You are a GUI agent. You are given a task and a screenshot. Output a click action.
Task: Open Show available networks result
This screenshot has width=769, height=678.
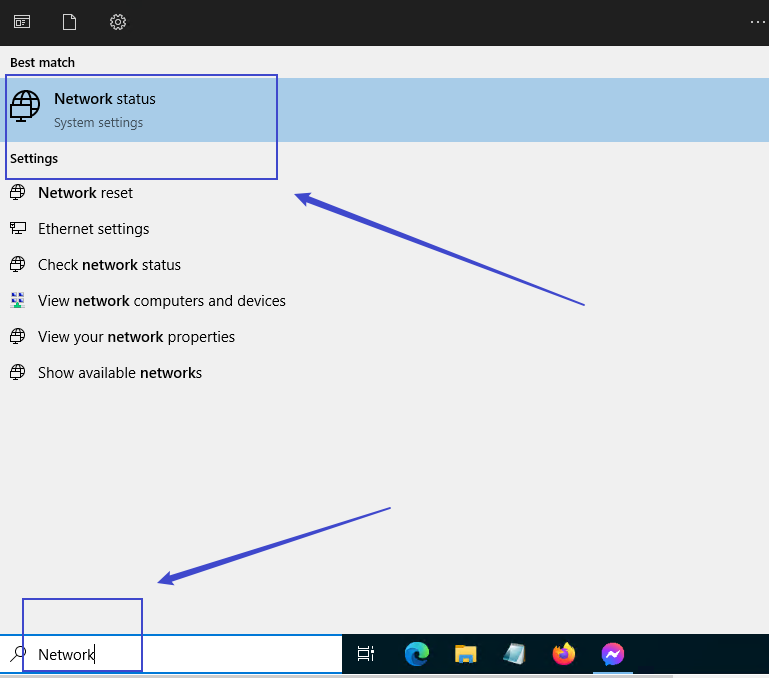[120, 373]
